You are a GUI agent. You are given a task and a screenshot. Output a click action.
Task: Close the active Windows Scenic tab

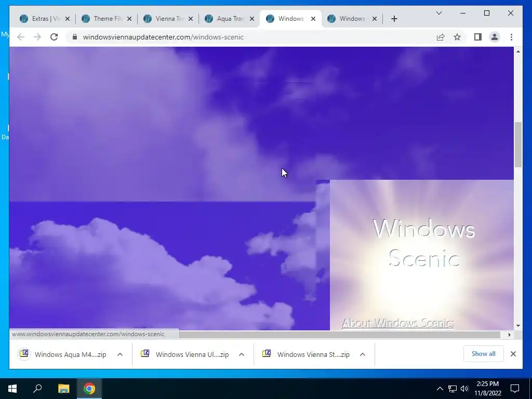[x=313, y=19]
